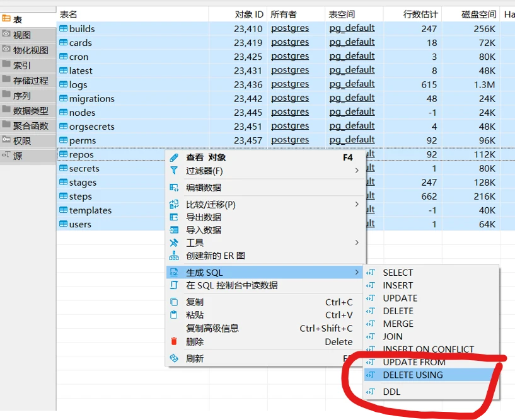
Task: Click the users table icon
Action: click(x=63, y=224)
